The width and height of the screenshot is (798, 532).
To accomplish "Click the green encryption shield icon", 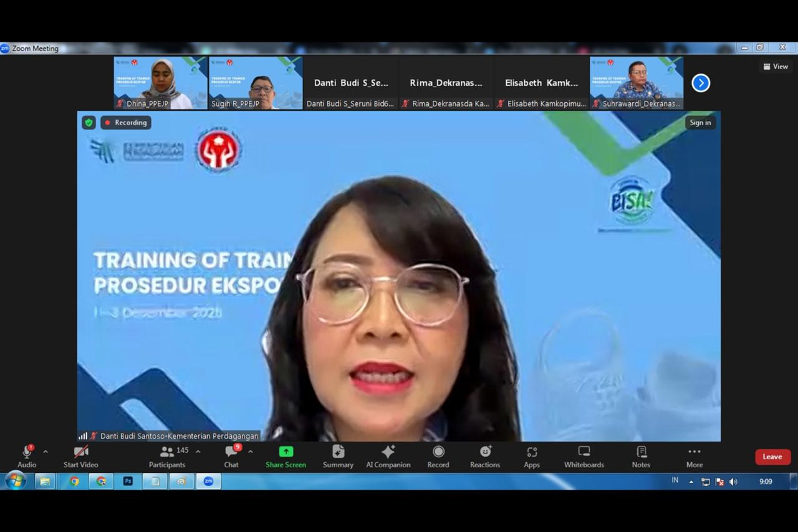I will pos(89,123).
